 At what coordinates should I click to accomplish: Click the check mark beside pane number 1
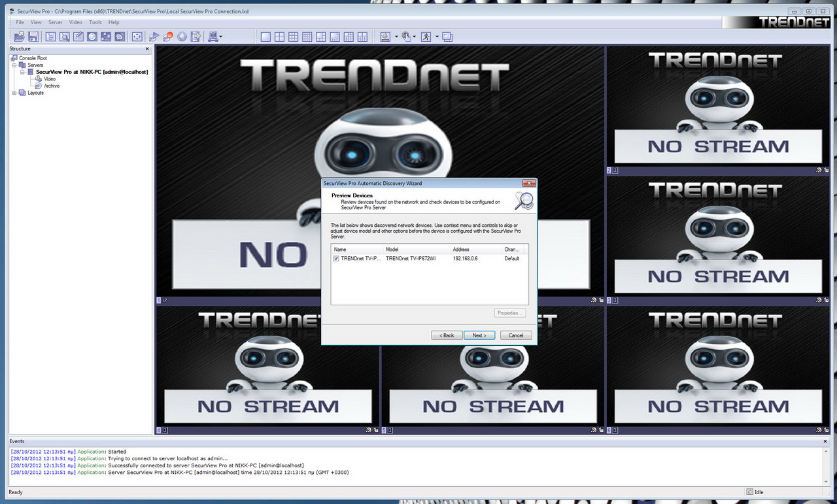coord(164,300)
